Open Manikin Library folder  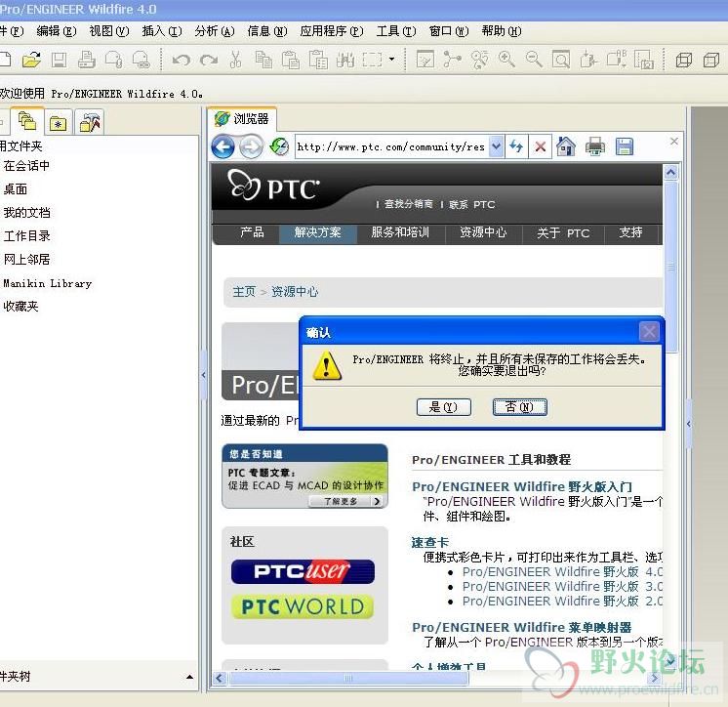coord(48,283)
